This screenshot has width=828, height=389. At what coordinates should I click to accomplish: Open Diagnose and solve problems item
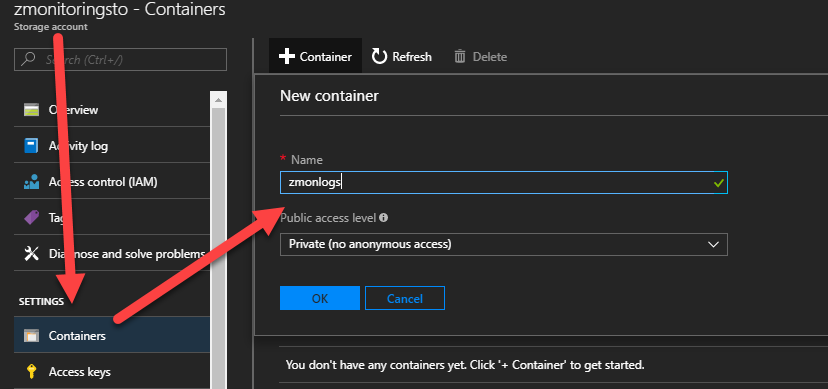(x=111, y=254)
